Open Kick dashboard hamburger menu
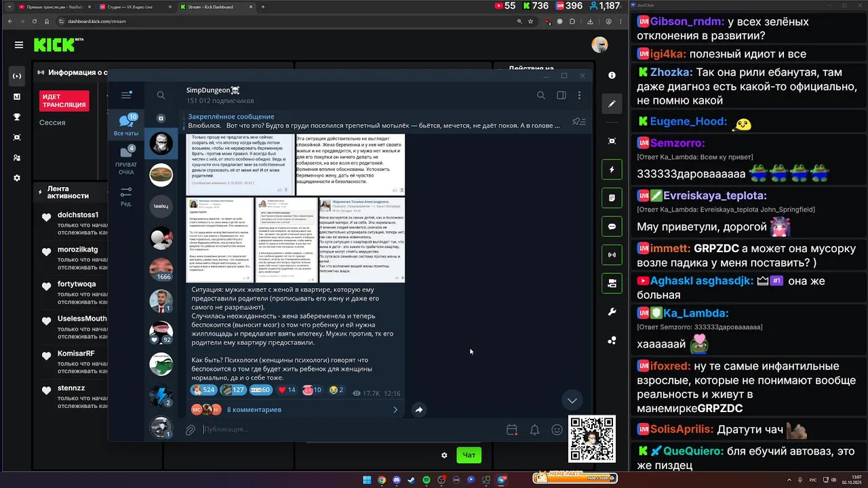This screenshot has width=868, height=488. coord(19,45)
